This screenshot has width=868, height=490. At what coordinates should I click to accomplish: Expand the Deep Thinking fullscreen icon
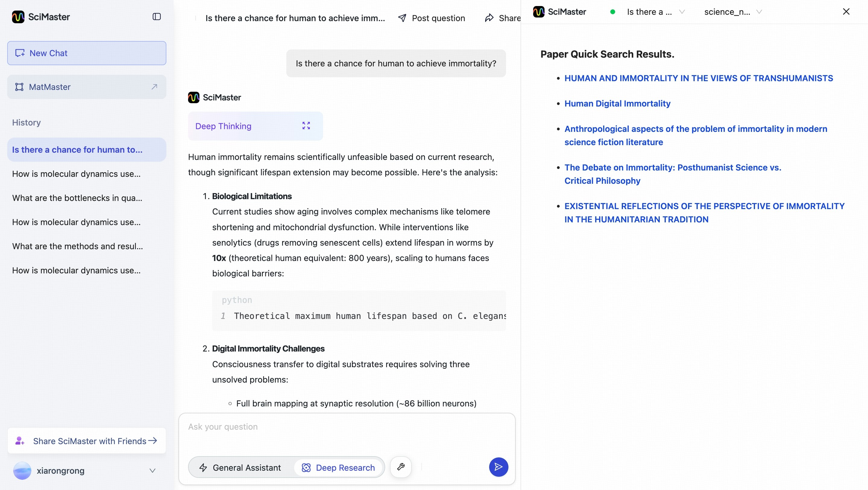tap(306, 126)
